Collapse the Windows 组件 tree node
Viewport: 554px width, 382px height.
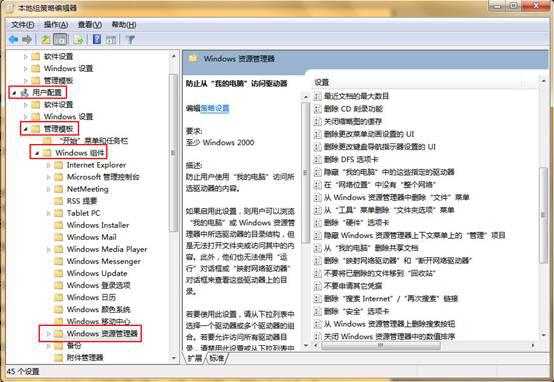pyautogui.click(x=37, y=153)
